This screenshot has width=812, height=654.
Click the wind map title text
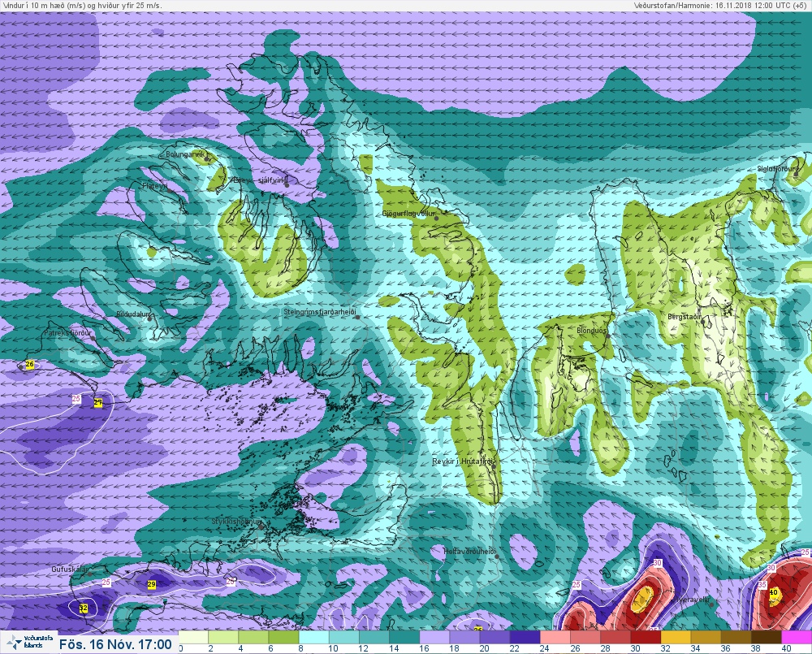[x=83, y=5]
